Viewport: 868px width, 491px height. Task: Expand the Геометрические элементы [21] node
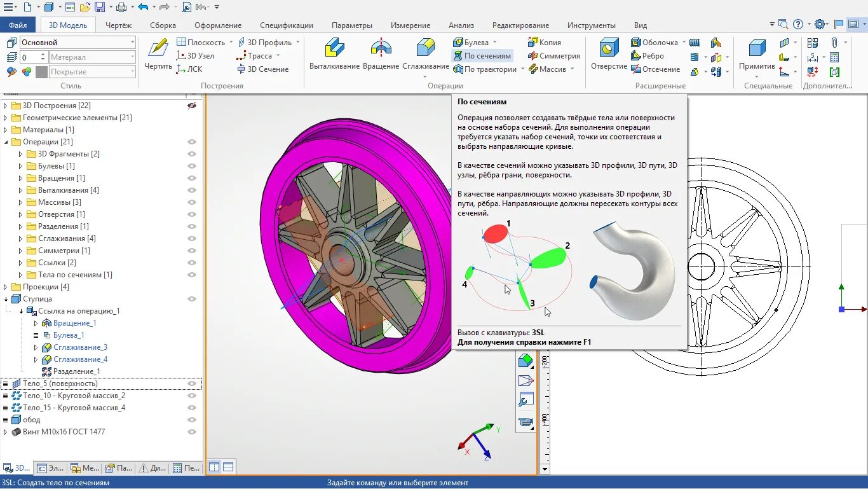pyautogui.click(x=6, y=118)
